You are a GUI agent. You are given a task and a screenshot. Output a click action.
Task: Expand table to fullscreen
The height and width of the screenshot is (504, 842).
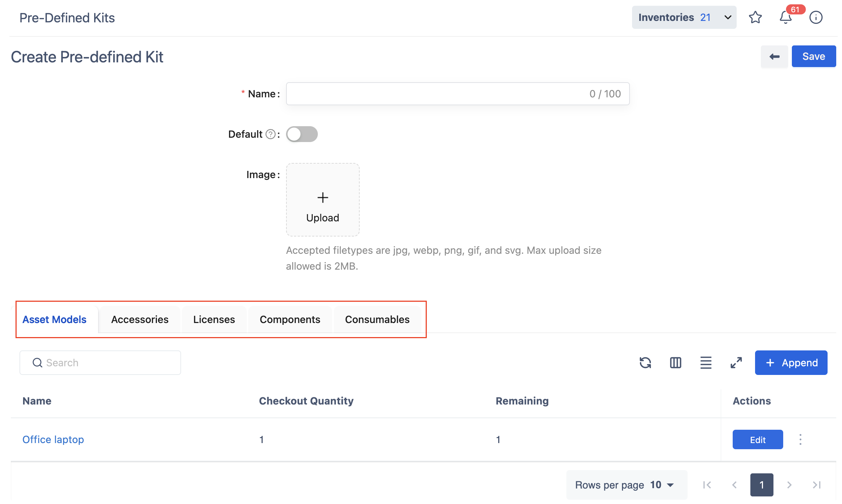point(736,363)
